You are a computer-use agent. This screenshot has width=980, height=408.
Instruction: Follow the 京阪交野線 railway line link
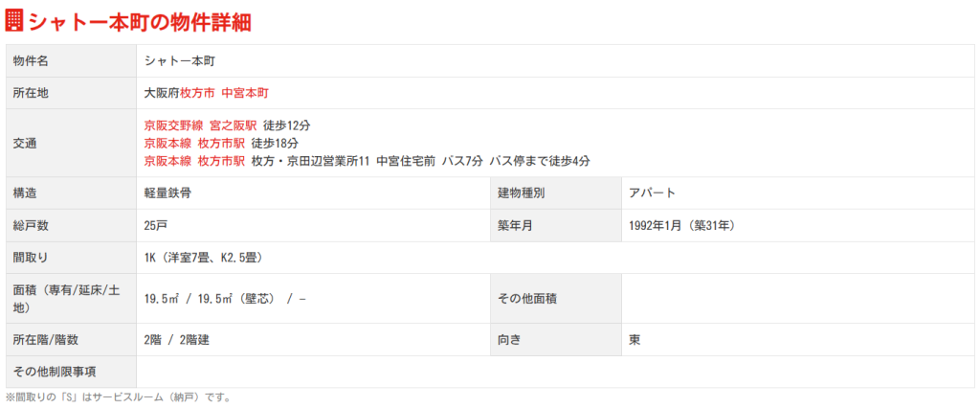pos(173,125)
